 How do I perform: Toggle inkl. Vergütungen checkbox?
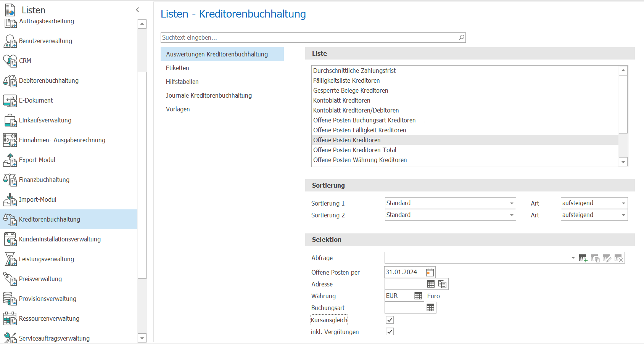390,331
